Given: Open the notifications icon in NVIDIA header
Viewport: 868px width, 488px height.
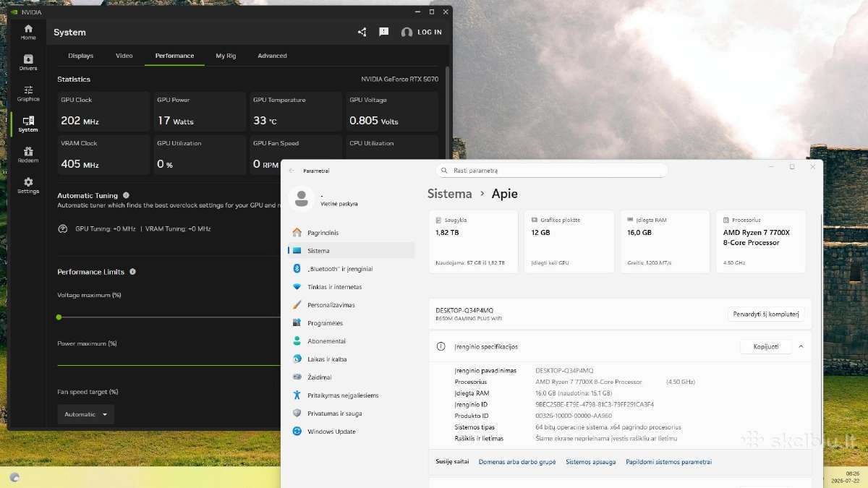Looking at the screenshot, I should tap(384, 32).
